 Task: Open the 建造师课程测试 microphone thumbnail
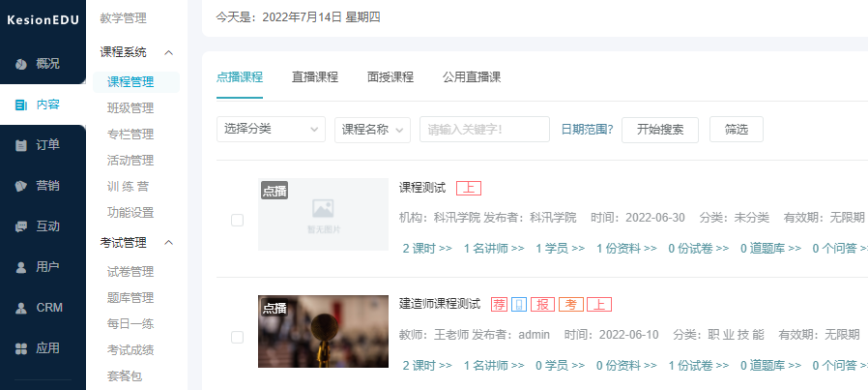tap(323, 331)
